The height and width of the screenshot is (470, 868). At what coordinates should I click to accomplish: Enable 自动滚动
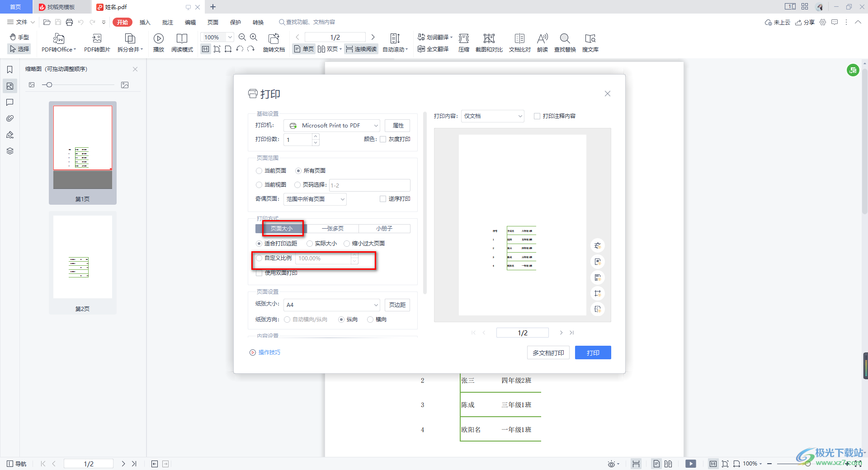coord(395,43)
